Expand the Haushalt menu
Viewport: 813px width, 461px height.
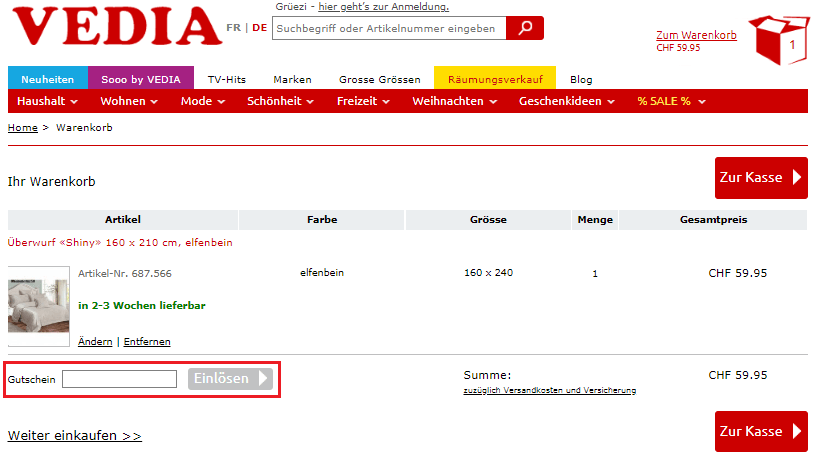47,101
